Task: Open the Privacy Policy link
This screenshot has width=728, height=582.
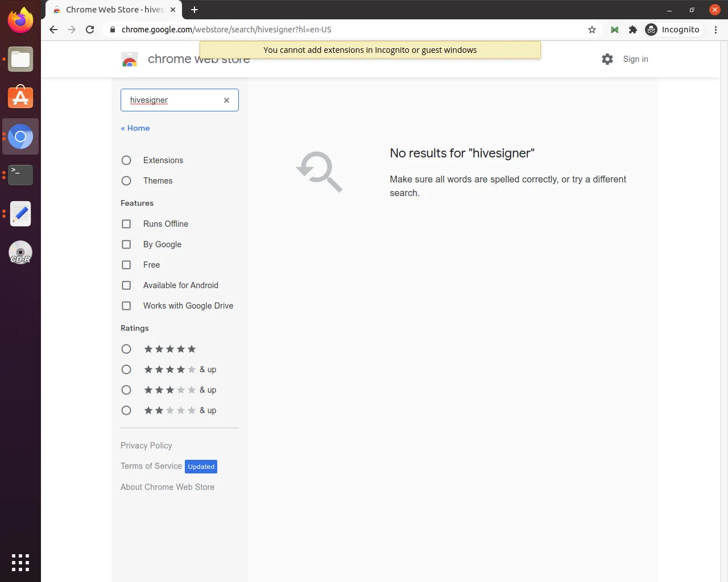Action: 146,446
